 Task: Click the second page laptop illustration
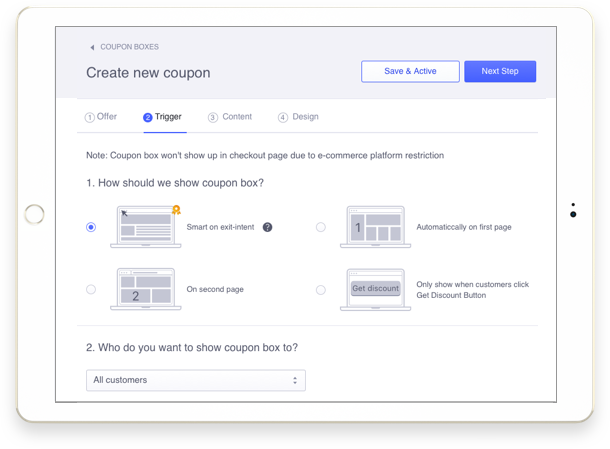click(x=145, y=289)
